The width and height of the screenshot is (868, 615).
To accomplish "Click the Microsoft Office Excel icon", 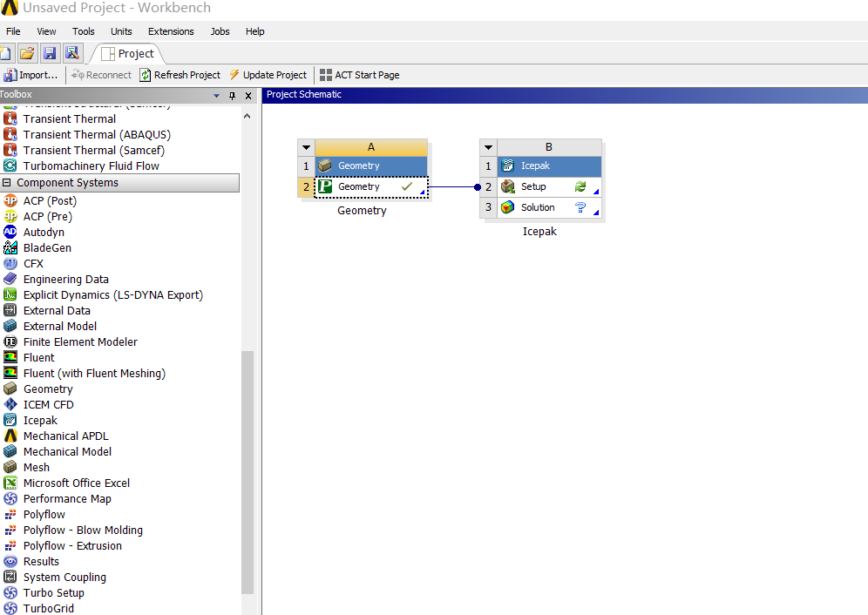I will tap(10, 483).
